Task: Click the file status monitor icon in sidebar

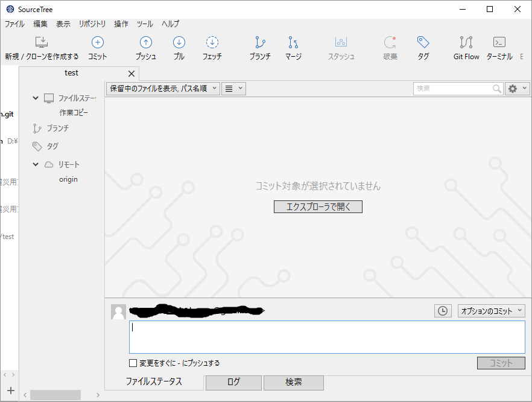Action: pos(49,98)
